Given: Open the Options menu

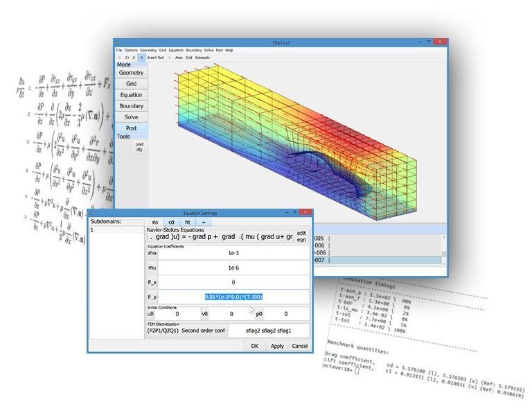Looking at the screenshot, I should (x=131, y=50).
